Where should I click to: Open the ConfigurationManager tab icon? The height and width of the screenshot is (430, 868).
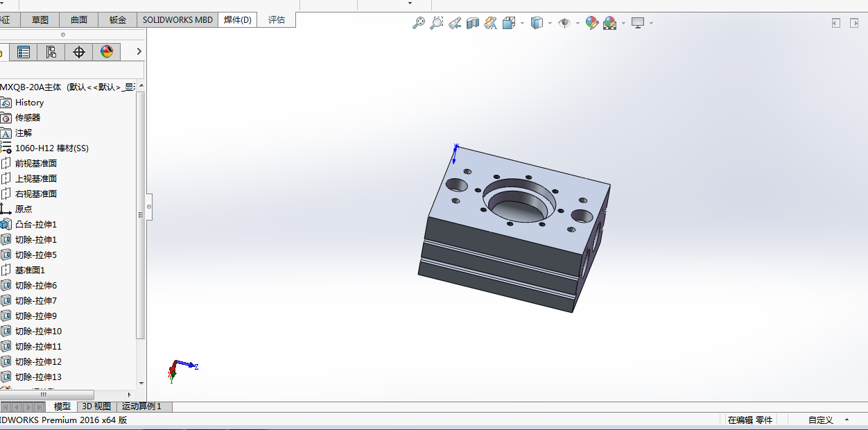pyautogui.click(x=51, y=52)
